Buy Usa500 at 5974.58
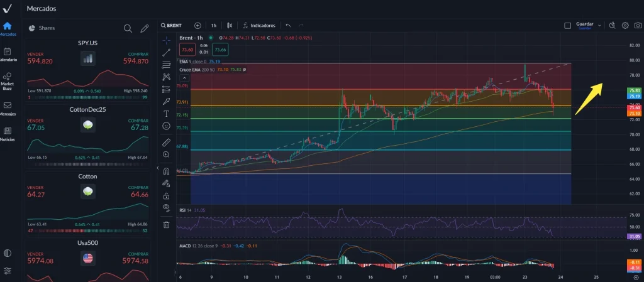Screen dimensions: 644x282 coord(135,258)
